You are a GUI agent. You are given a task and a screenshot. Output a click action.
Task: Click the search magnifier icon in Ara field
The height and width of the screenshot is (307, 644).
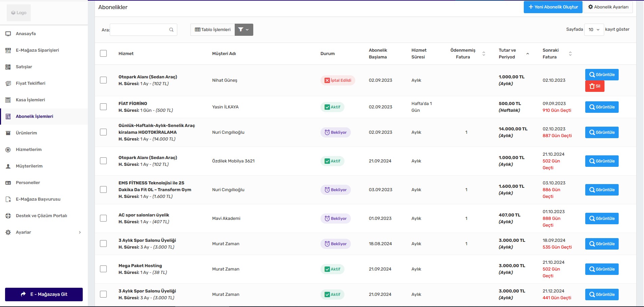pos(171,30)
